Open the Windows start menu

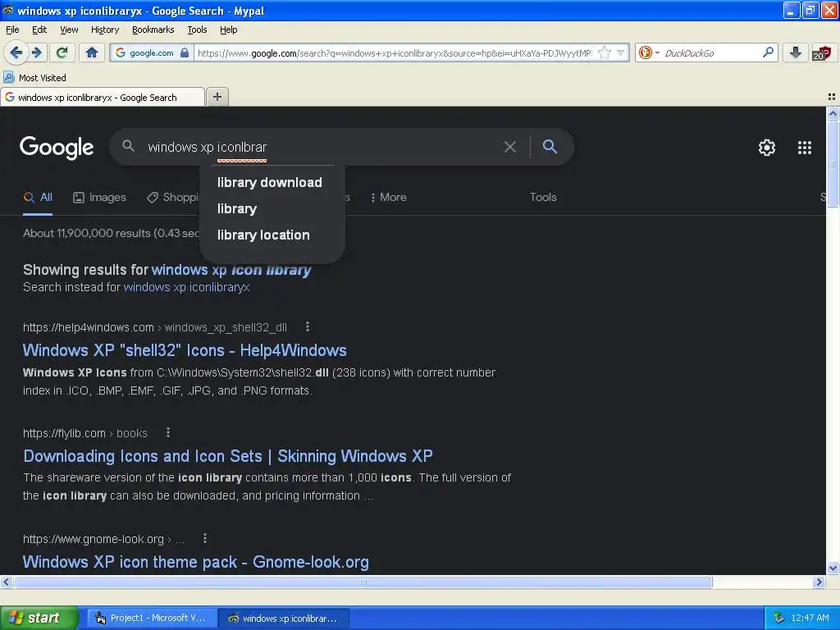[39, 619]
